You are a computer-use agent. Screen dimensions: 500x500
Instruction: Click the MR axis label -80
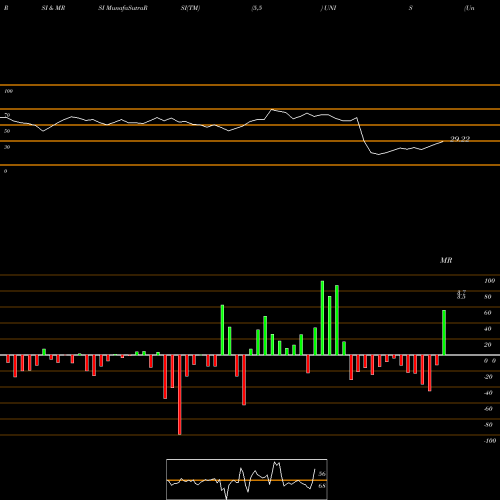[x=488, y=425]
